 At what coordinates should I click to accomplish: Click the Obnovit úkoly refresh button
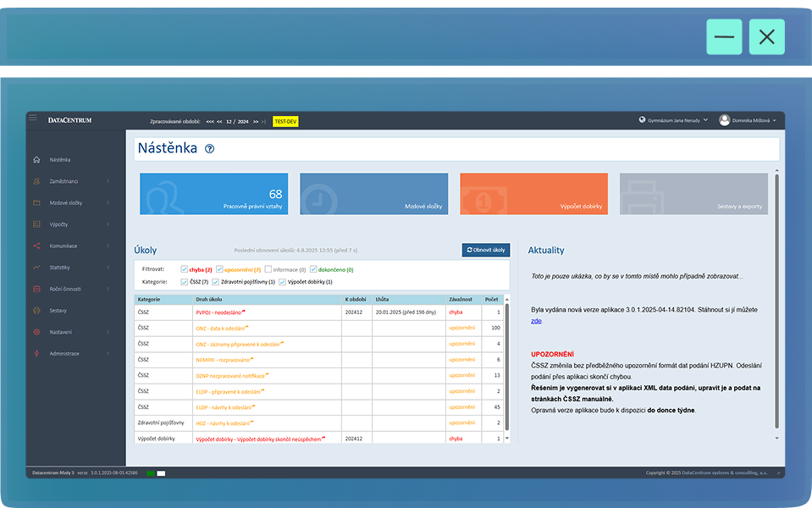coord(486,250)
